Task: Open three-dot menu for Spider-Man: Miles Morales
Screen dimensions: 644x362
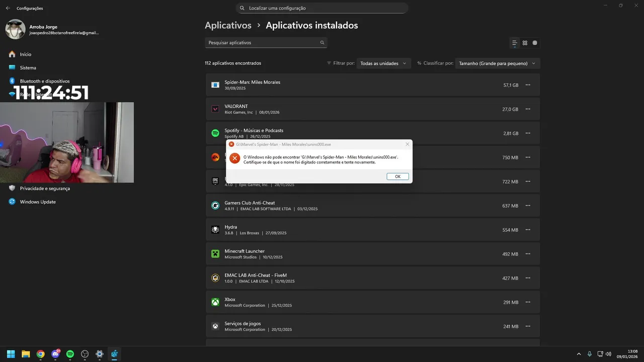Action: [x=528, y=85]
